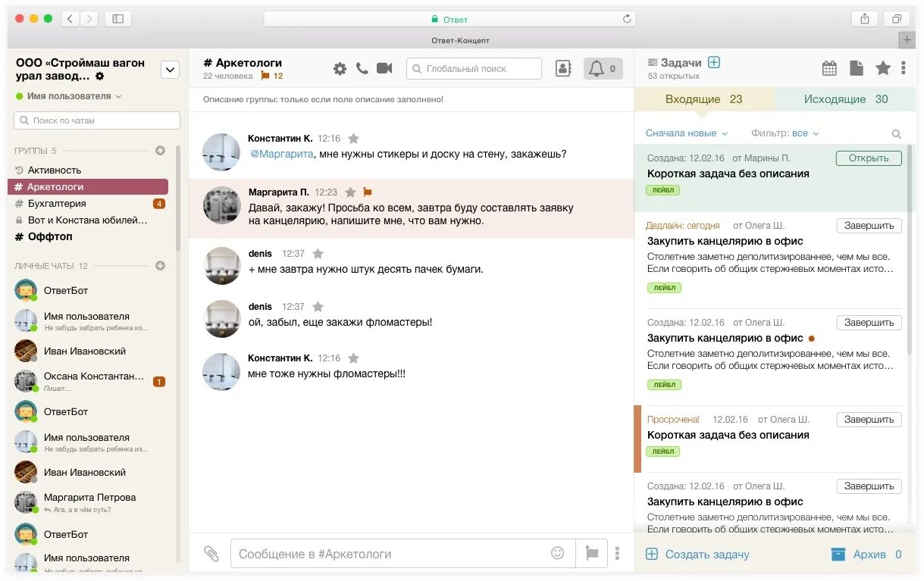The width and height of the screenshot is (924, 581).
Task: Attach a file with paperclip icon
Action: (x=211, y=554)
